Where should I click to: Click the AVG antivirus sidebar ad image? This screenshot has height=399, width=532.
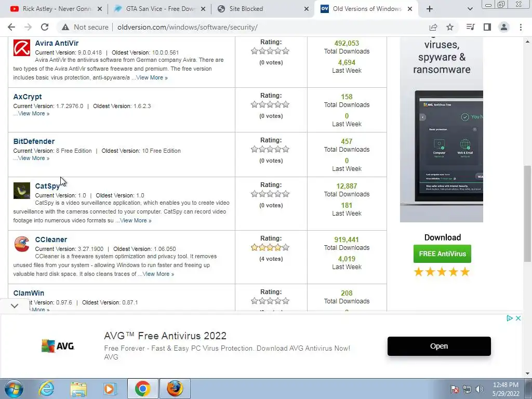coord(442,129)
